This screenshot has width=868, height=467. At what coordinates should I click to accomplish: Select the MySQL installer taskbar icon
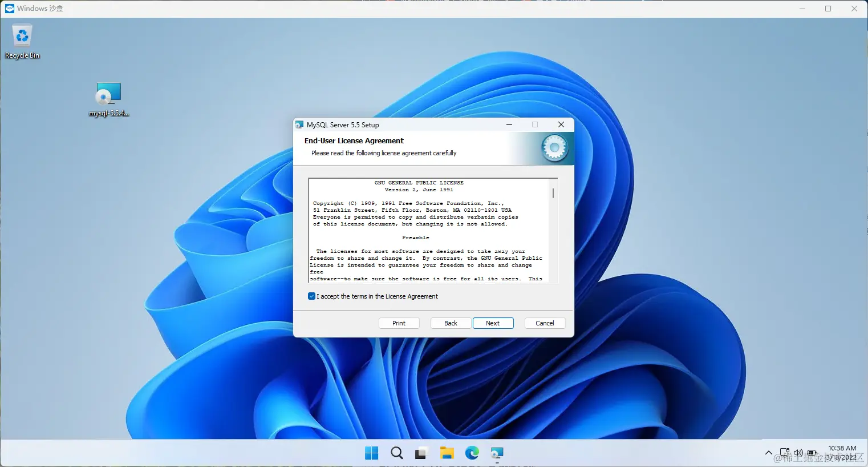point(497,453)
